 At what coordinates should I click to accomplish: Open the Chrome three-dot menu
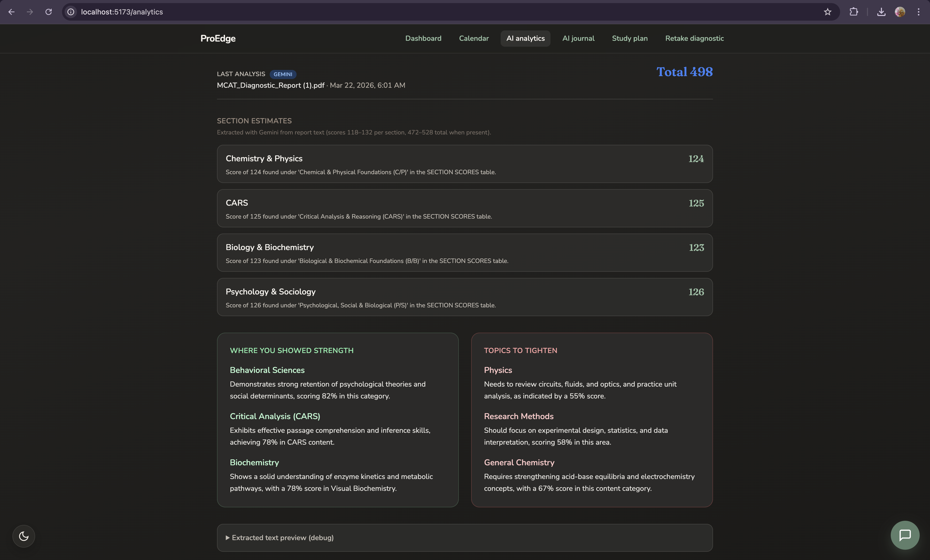point(919,12)
